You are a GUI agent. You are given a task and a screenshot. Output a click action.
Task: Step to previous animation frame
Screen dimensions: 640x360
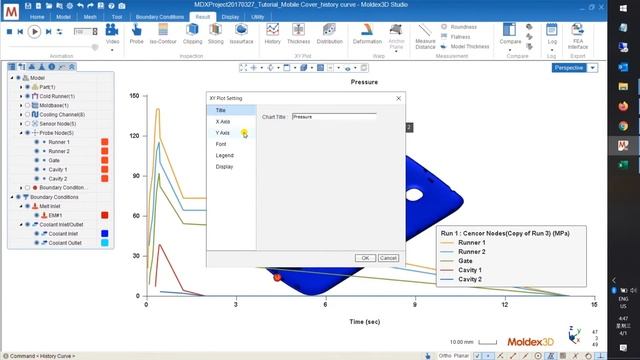pyautogui.click(x=20, y=31)
